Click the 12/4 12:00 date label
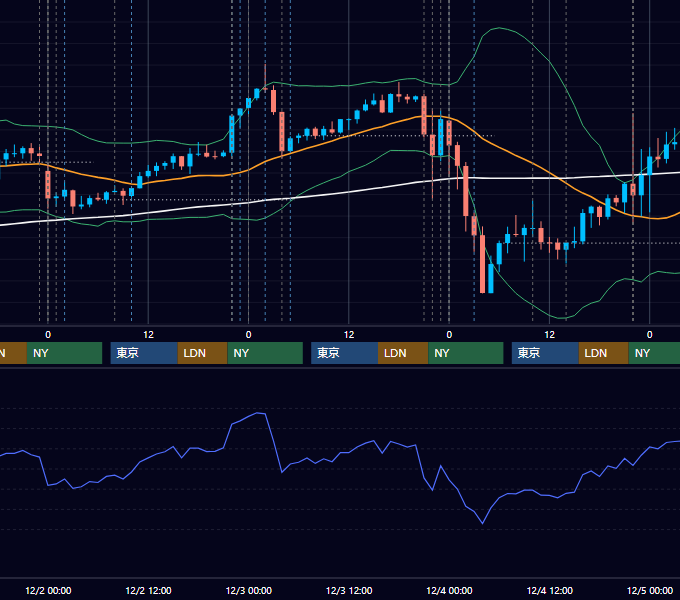 click(549, 590)
